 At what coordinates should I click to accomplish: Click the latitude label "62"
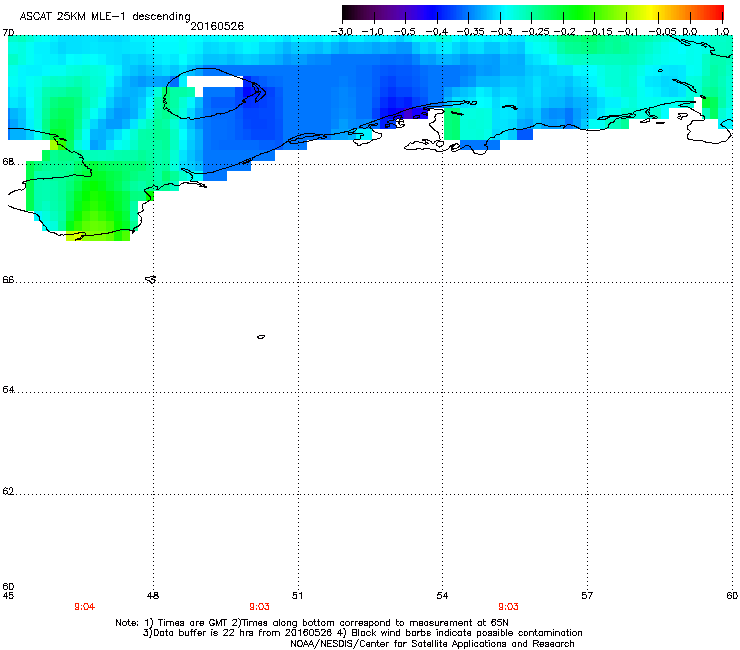point(8,491)
